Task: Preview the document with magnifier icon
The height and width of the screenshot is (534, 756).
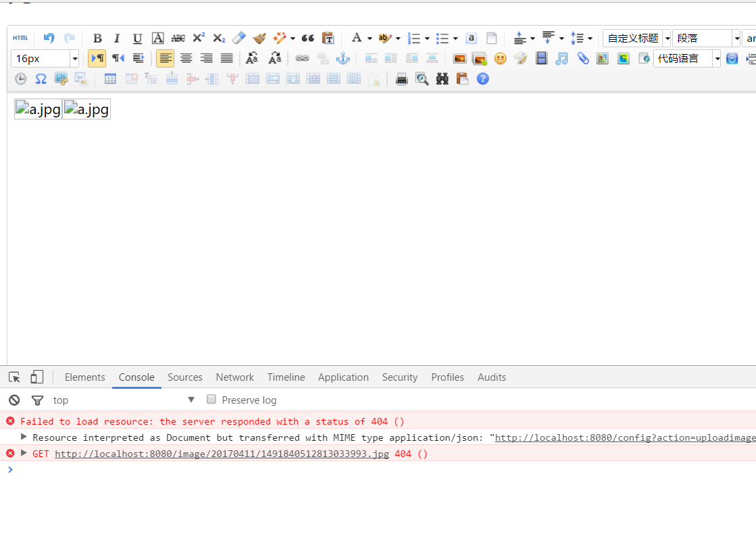Action: pos(422,78)
